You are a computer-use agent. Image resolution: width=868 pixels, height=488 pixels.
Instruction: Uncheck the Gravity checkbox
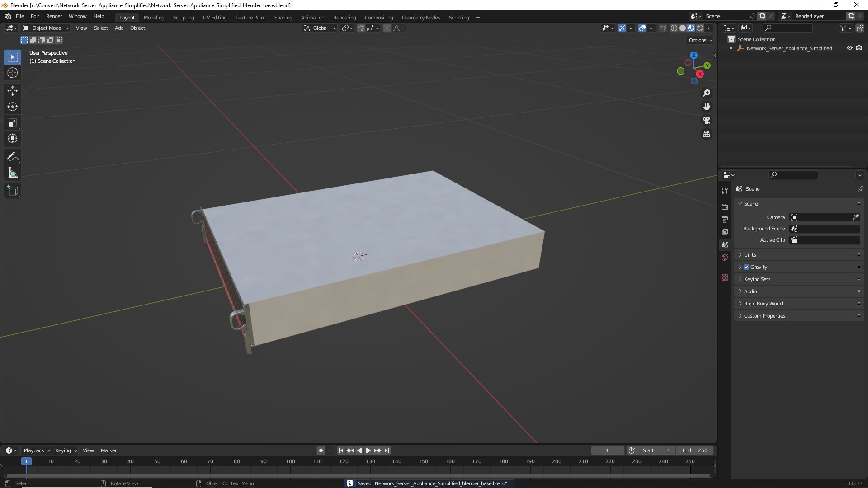746,267
